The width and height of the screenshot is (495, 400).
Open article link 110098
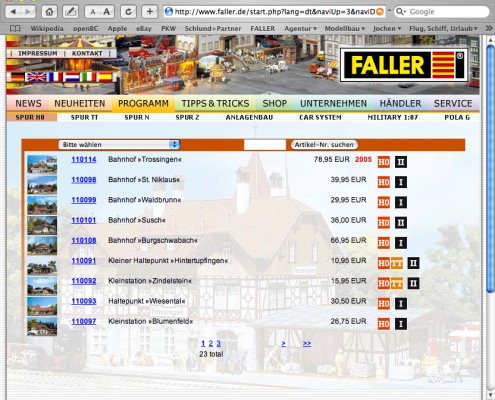click(84, 180)
